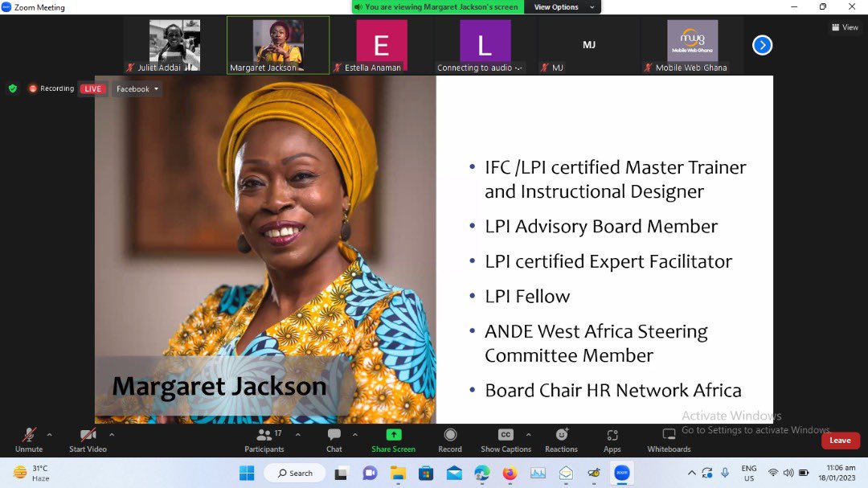Screen dimensions: 868x488
Task: Open Firefox from the taskbar
Action: [x=510, y=473]
